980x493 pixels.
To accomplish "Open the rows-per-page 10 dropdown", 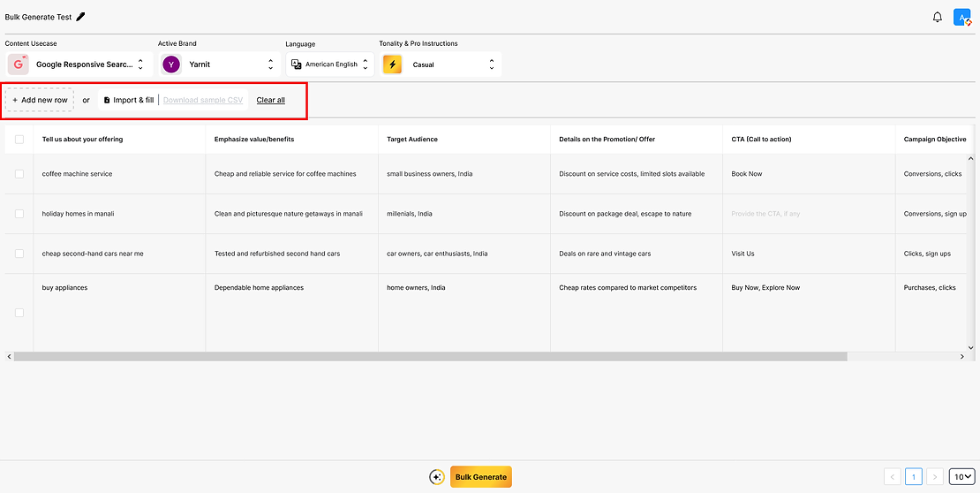I will click(x=961, y=477).
